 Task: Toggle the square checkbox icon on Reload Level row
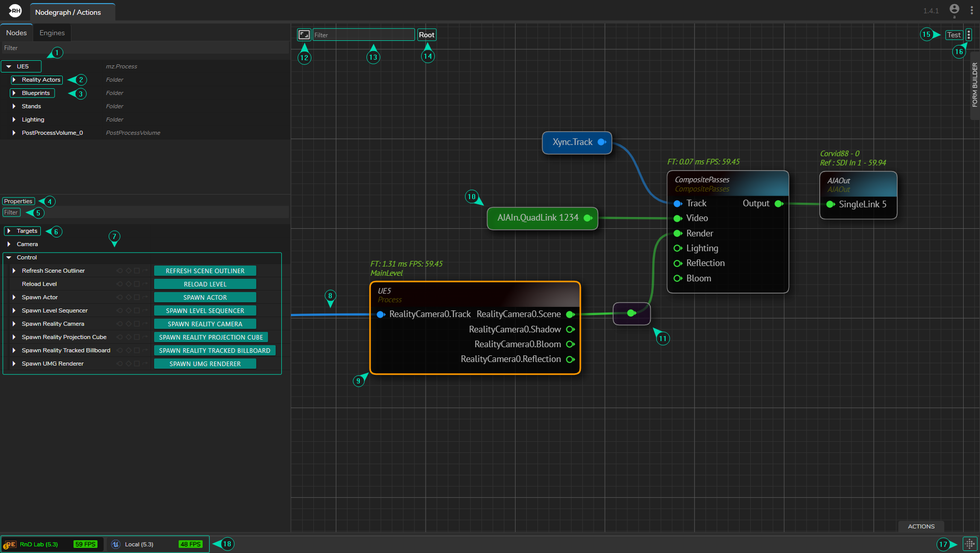[x=137, y=284]
